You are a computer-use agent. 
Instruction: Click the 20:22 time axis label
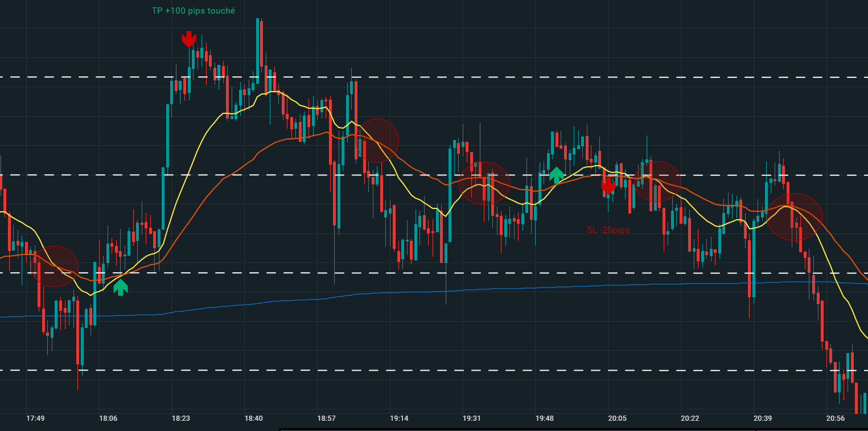coord(690,418)
